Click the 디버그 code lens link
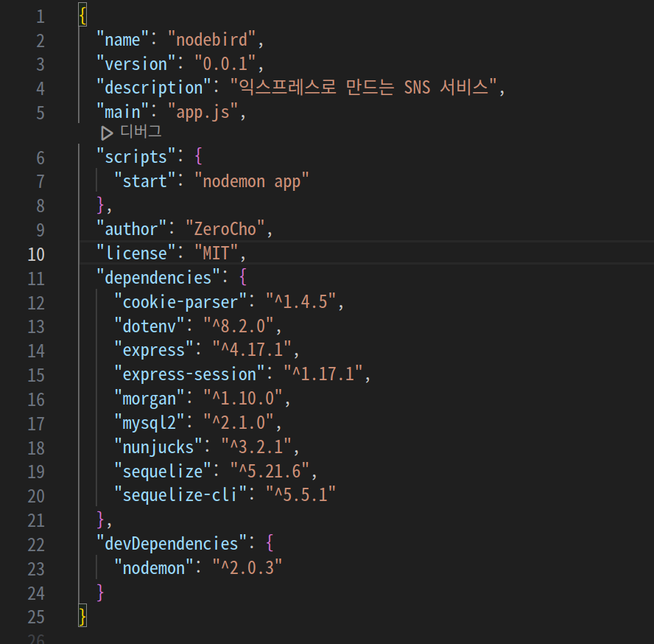Viewport: 654px width, 644px height. coord(141,132)
